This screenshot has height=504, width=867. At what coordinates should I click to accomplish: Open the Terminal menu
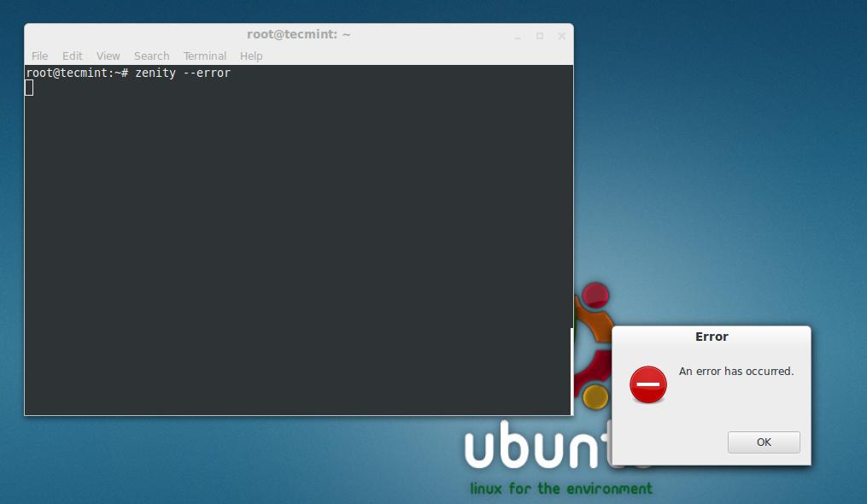205,56
